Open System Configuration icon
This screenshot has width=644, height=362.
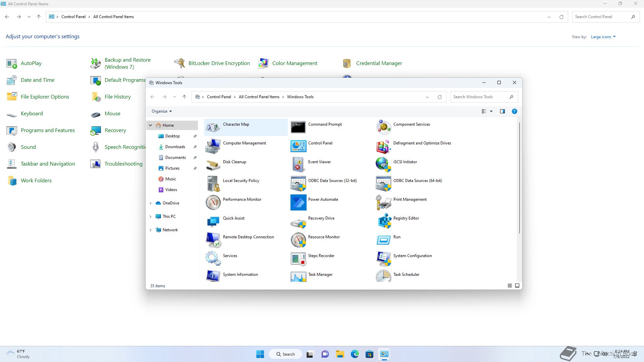coord(383,259)
